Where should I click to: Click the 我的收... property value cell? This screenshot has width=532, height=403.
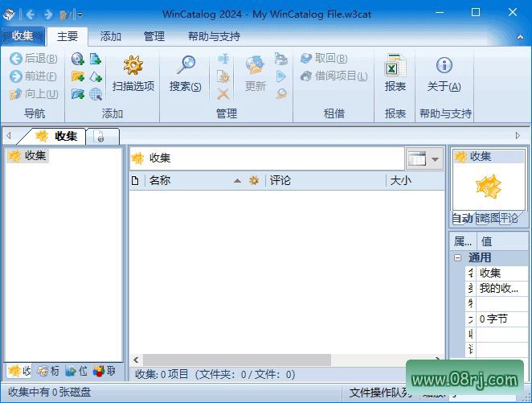tap(501, 288)
